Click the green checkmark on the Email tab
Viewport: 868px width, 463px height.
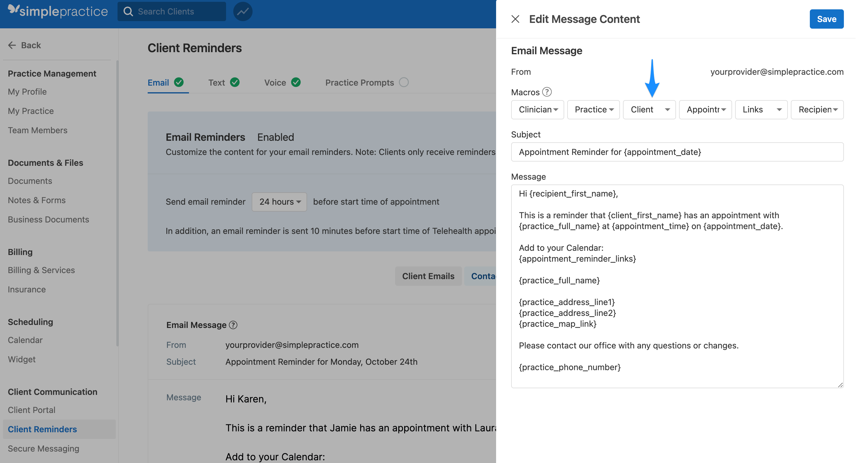click(179, 82)
